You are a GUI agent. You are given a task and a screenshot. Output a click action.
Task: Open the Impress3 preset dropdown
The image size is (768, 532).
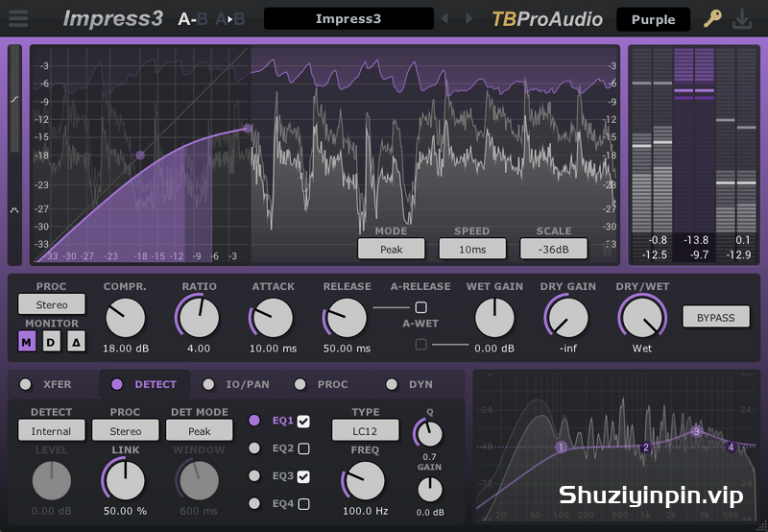(x=348, y=18)
